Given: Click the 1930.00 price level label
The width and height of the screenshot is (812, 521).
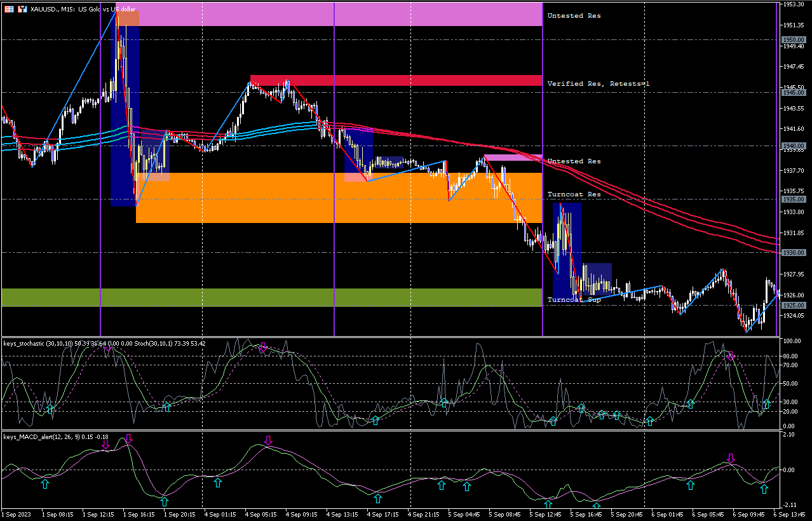Looking at the screenshot, I should [x=794, y=253].
